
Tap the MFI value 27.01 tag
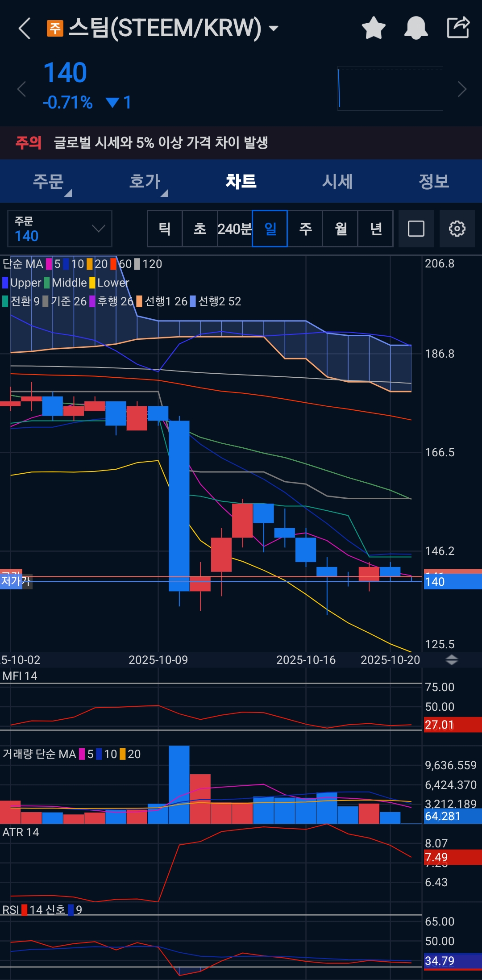[x=452, y=725]
